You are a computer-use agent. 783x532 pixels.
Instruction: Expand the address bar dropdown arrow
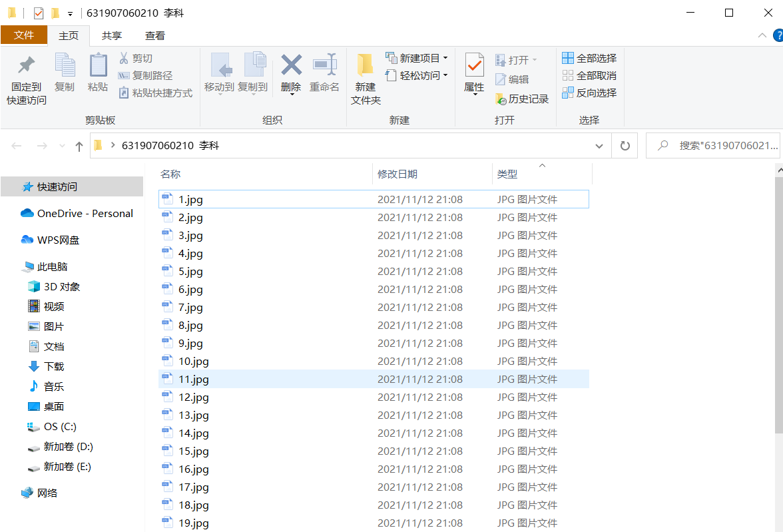(x=599, y=145)
